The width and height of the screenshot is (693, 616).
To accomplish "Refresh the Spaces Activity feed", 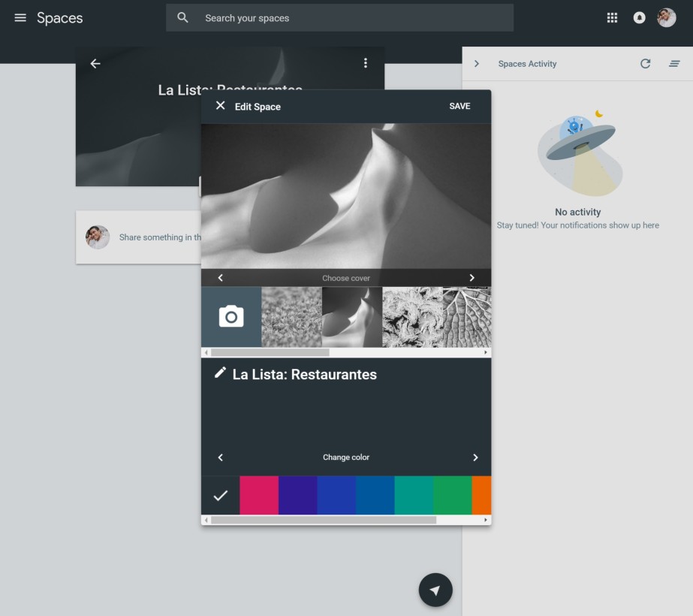I will [645, 64].
